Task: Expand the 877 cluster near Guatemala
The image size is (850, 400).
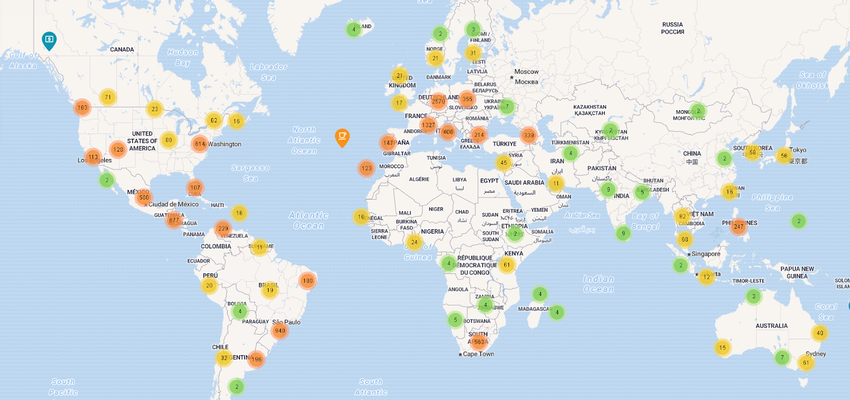Action: point(174,220)
